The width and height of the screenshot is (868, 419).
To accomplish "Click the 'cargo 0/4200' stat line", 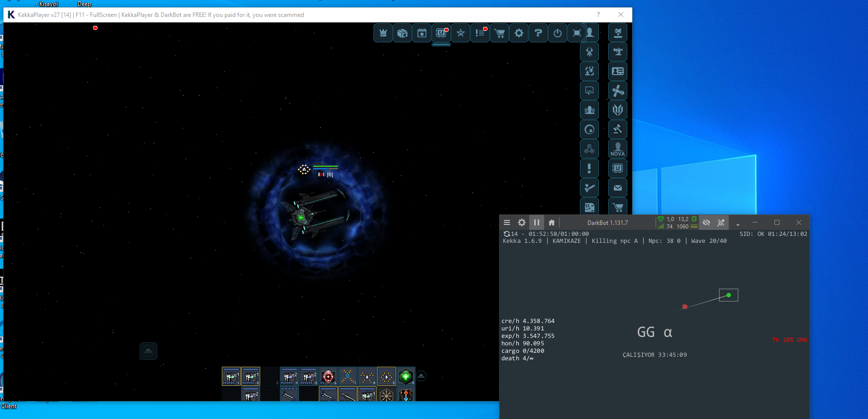I will tap(523, 351).
